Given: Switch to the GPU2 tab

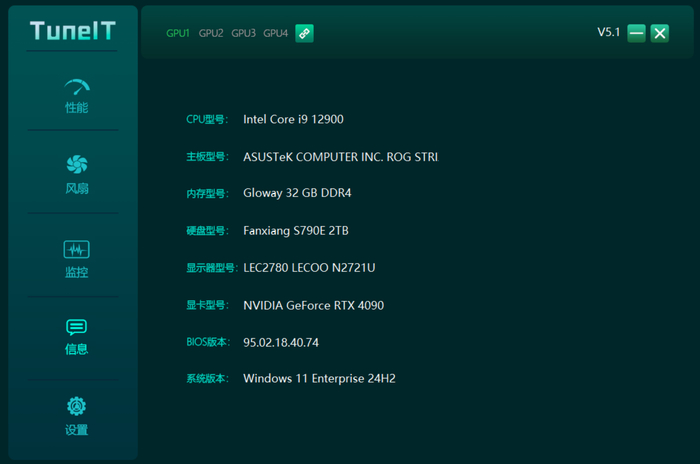Looking at the screenshot, I should coord(211,33).
